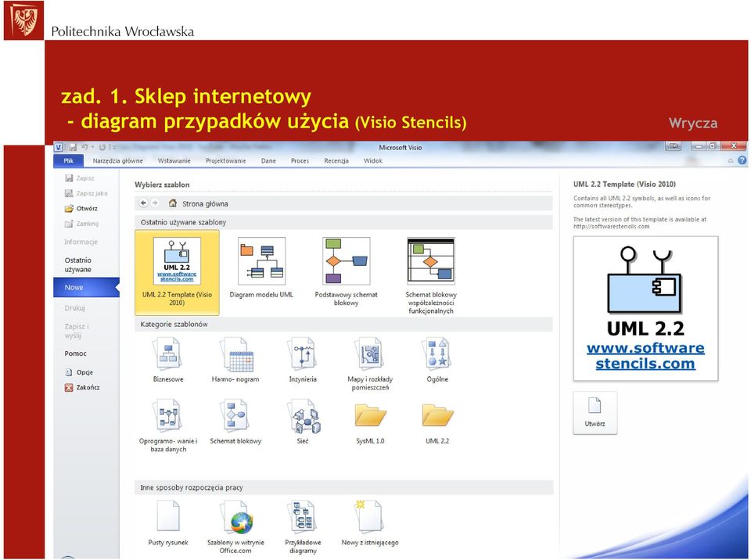This screenshot has height=560, width=751.
Task: Go forward with the right navigation arrow
Action: (155, 203)
